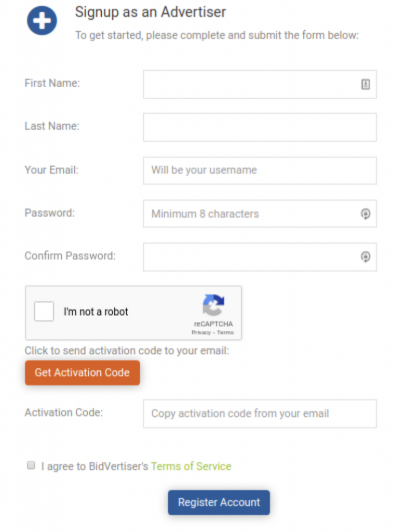
Task: Click the Signup as an Advertiser heading
Action: [x=151, y=12]
